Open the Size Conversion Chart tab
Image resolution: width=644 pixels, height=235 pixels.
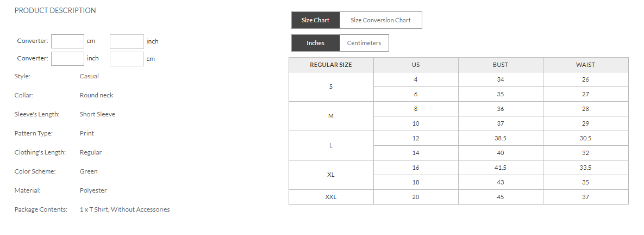380,20
